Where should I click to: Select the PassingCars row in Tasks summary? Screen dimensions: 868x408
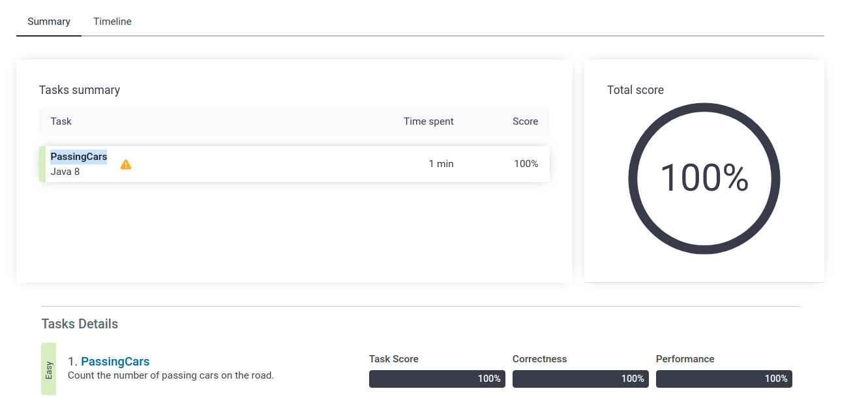(294, 164)
